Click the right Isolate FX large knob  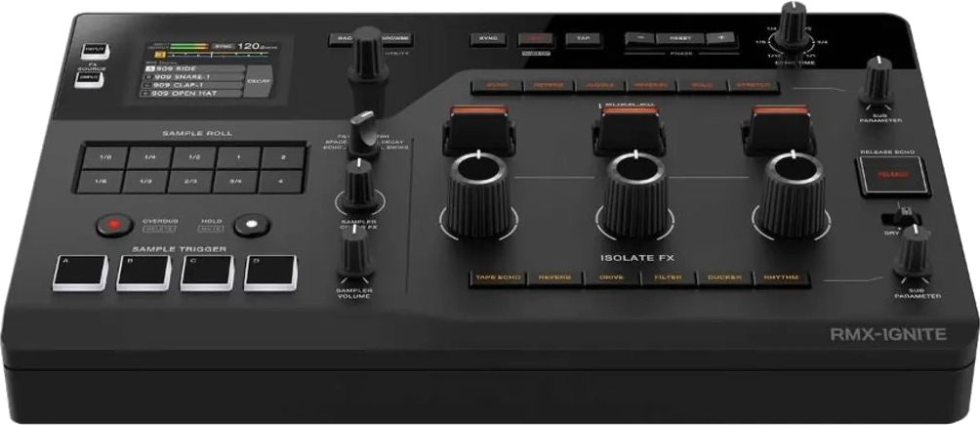pyautogui.click(x=792, y=195)
